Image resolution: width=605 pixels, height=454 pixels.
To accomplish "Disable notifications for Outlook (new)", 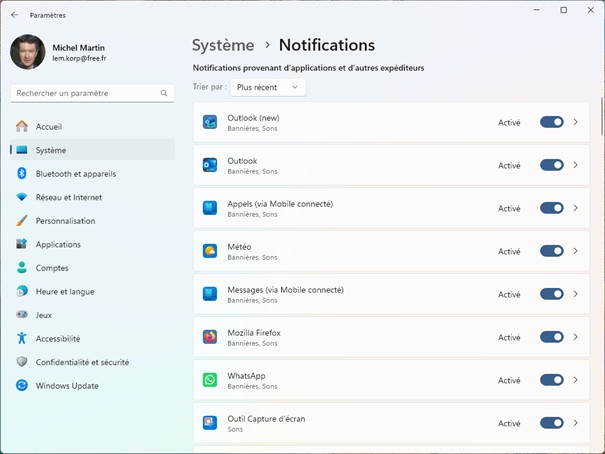I will pos(551,122).
